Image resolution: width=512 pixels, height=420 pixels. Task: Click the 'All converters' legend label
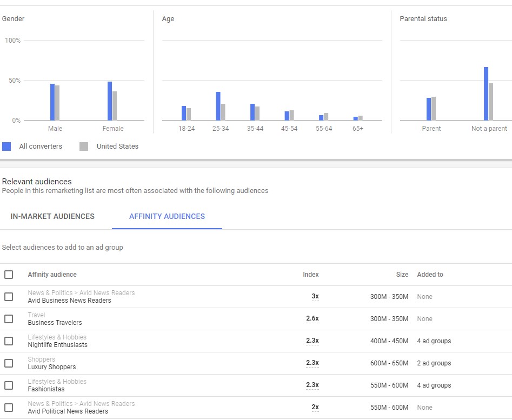pyautogui.click(x=41, y=146)
